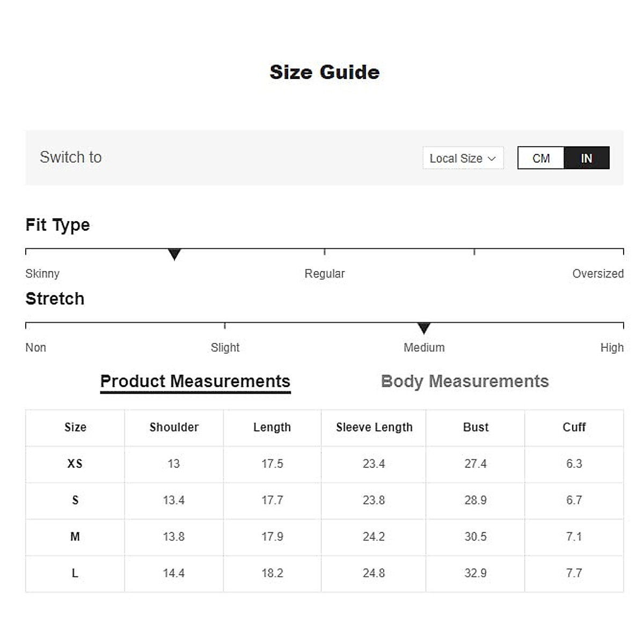Click the Local Size chevron arrow

(492, 159)
